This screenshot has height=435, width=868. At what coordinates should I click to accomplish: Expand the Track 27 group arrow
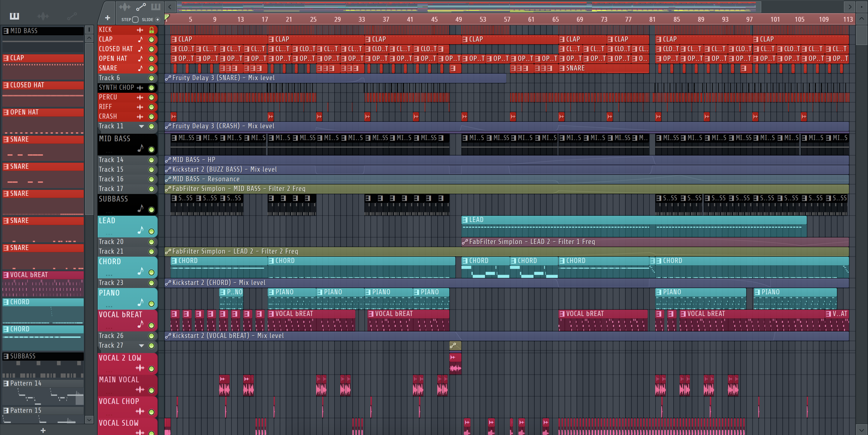tap(142, 346)
